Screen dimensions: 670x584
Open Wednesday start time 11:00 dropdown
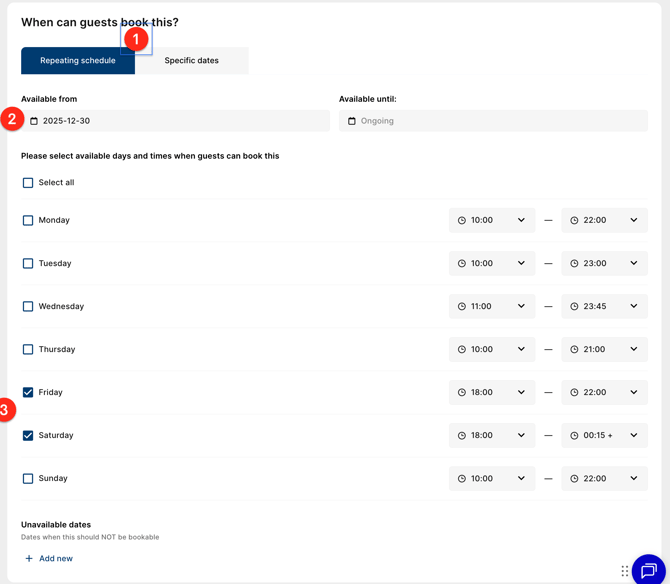pos(492,306)
